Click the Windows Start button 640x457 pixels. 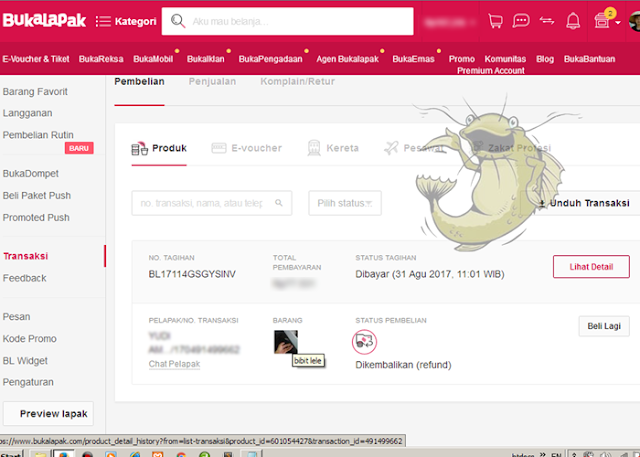11,455
